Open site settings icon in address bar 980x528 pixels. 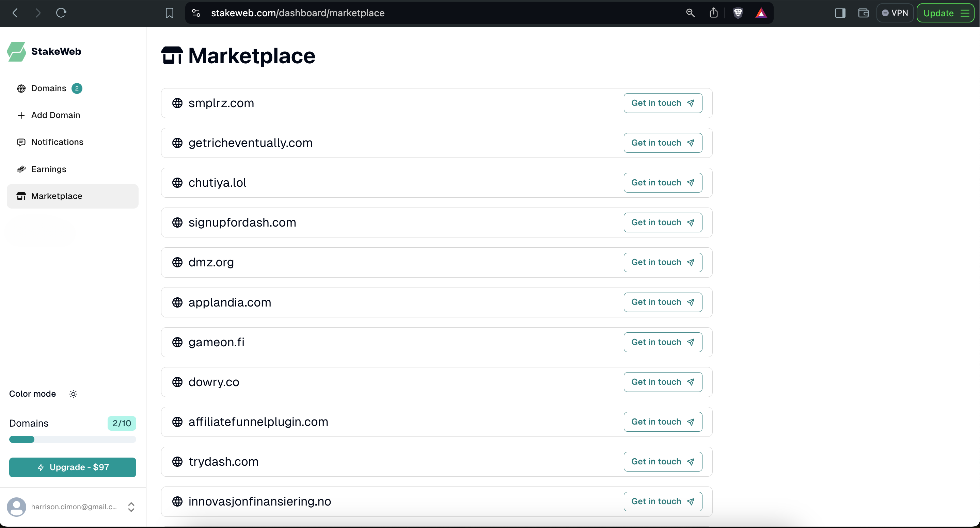(196, 13)
